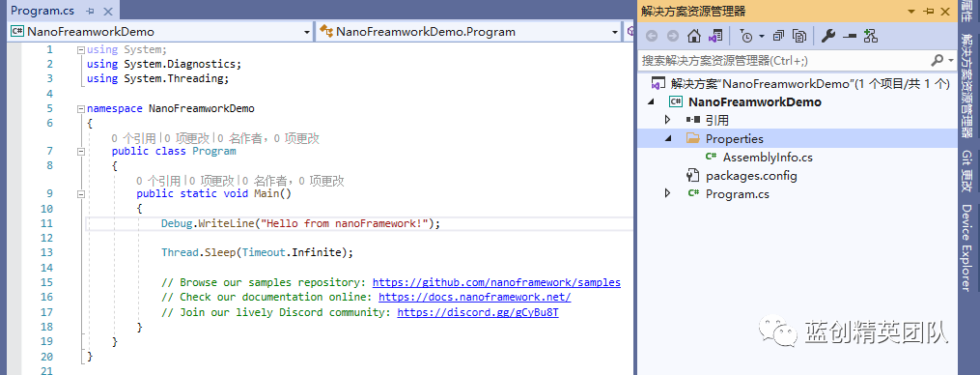Open the discord.gg/gCyBu8T link
The width and height of the screenshot is (980, 375).
pyautogui.click(x=478, y=312)
